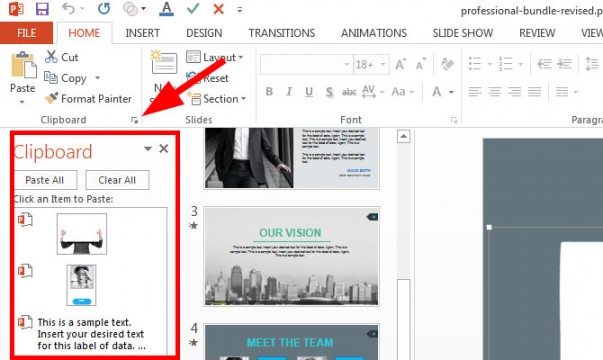Click Paste All in Clipboard pane
This screenshot has height=360, width=603.
[45, 180]
